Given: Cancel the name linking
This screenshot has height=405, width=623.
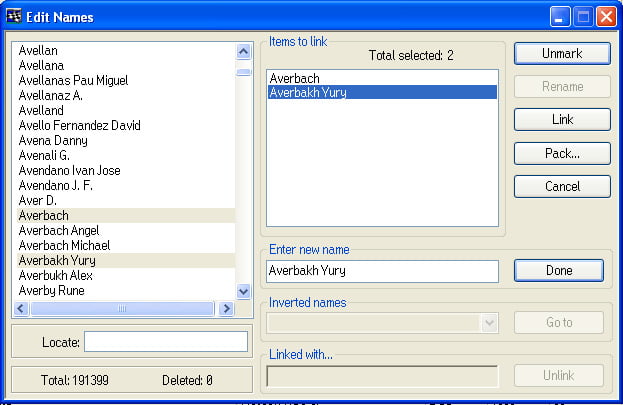Looking at the screenshot, I should 562,186.
